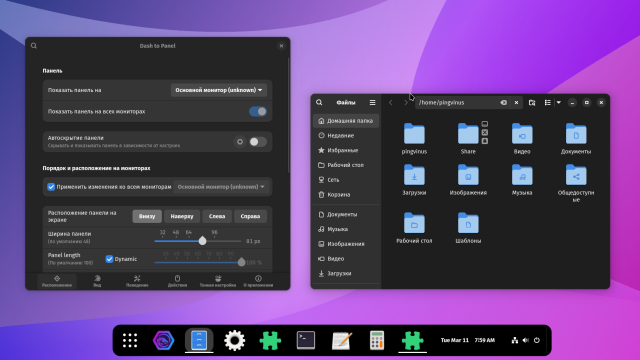The image size is (640, 360).
Task: Open search in Dash to Panel settings
Action: 34,46
